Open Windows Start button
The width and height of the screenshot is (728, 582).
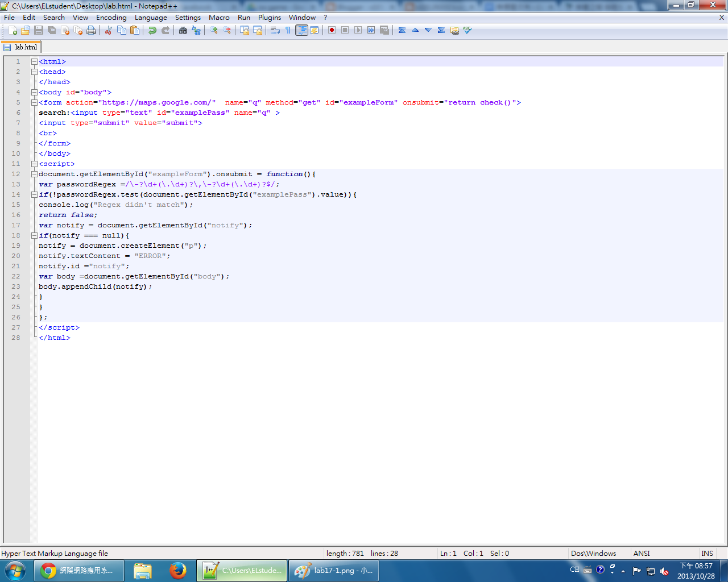(15, 571)
